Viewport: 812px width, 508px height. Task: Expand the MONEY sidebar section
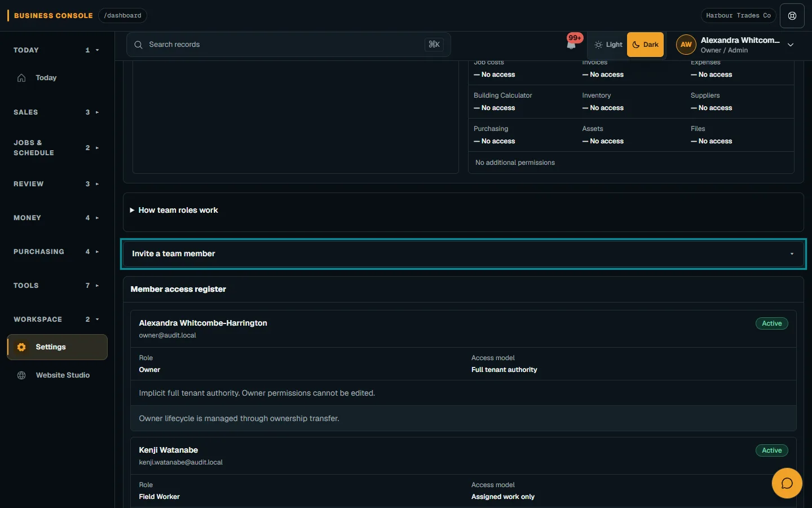(x=56, y=218)
